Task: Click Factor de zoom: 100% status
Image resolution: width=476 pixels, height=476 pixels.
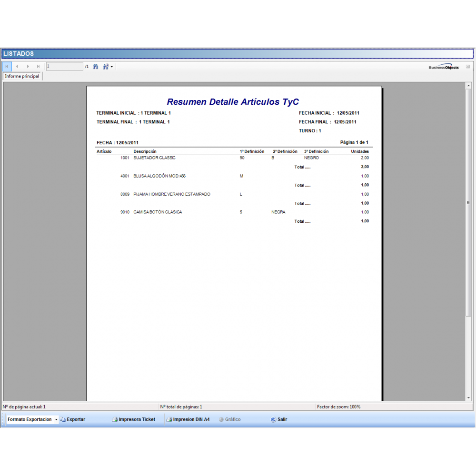Action: click(x=338, y=407)
